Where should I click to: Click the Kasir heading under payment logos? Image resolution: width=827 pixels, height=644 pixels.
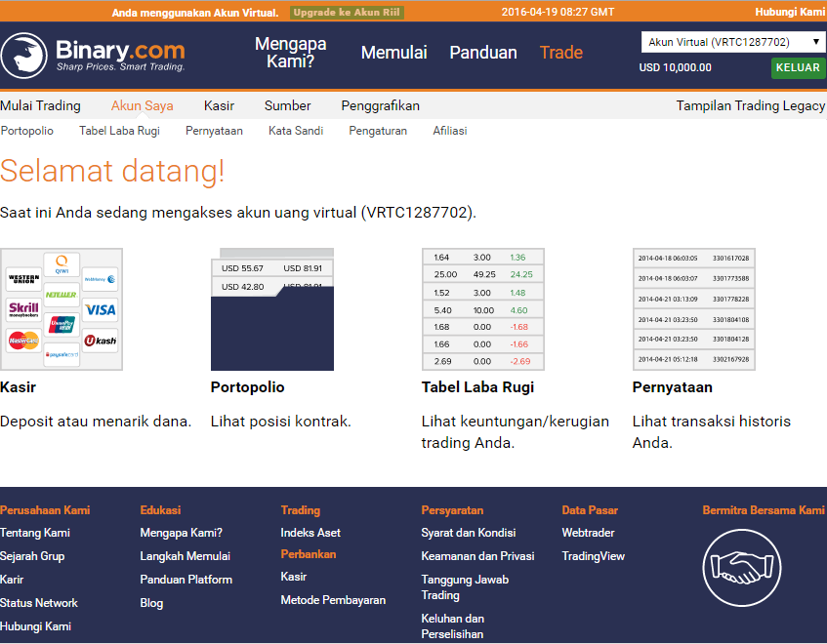[x=18, y=387]
